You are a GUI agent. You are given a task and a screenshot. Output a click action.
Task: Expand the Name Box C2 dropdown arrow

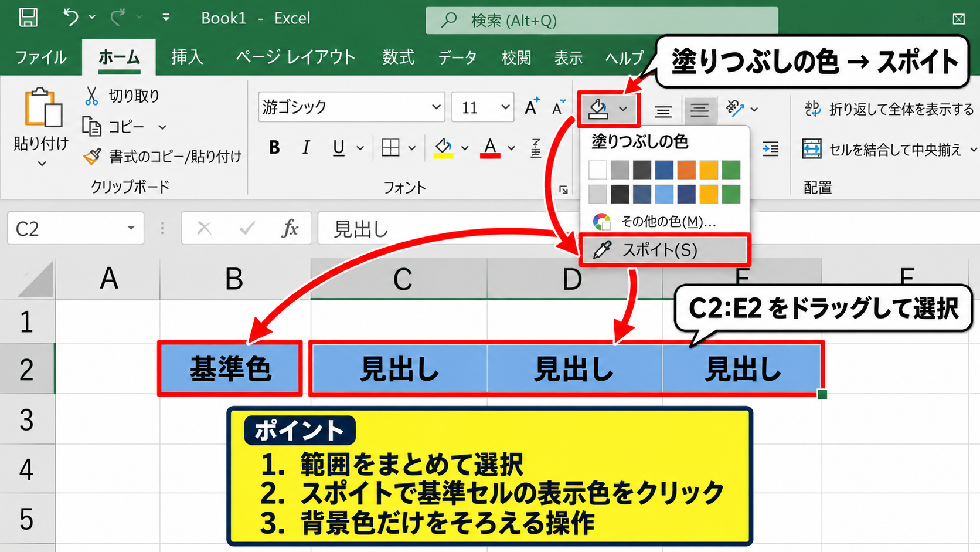point(131,228)
